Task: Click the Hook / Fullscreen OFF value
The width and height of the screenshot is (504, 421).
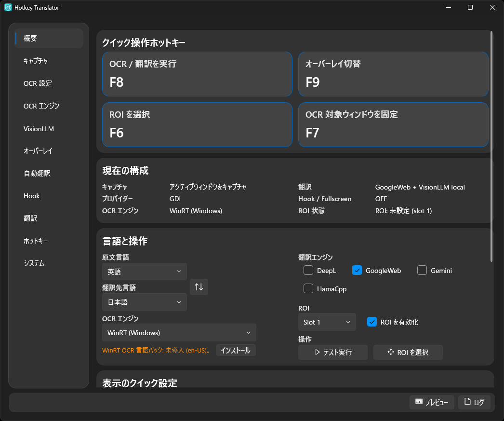Action: click(381, 199)
